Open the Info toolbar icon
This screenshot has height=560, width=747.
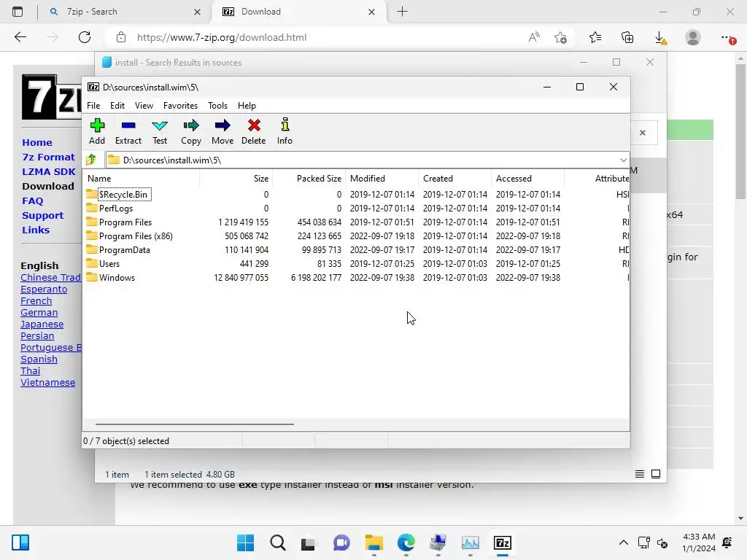[285, 125]
